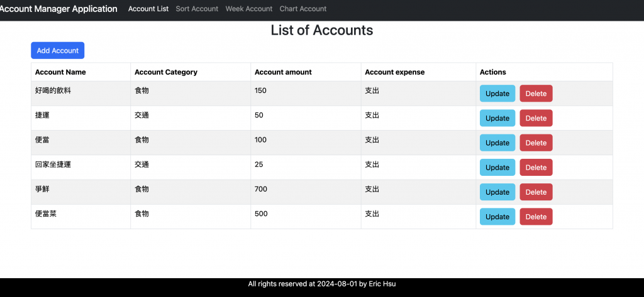Delete the 便當菜 account row
Image resolution: width=644 pixels, height=297 pixels.
click(536, 217)
